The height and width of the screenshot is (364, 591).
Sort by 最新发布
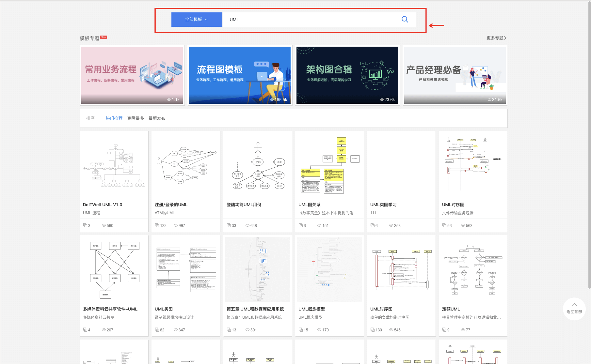(157, 118)
